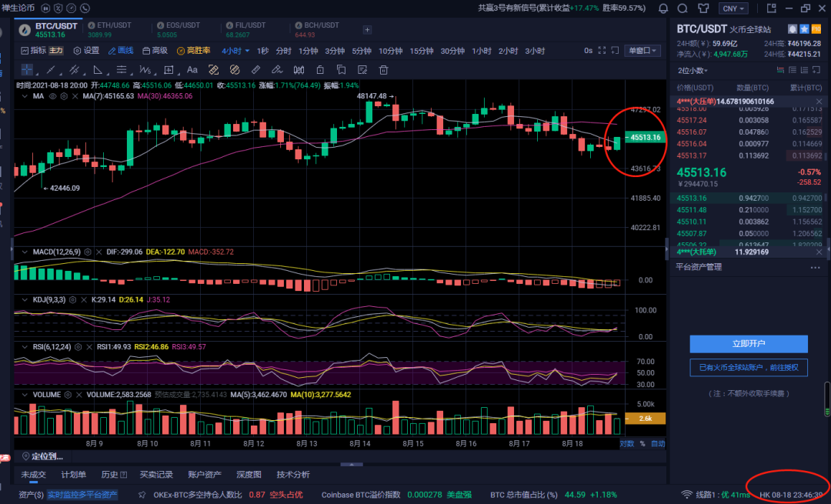This screenshot has width=831, height=504.
Task: Select the brush freehand drawing tool
Action: [277, 70]
